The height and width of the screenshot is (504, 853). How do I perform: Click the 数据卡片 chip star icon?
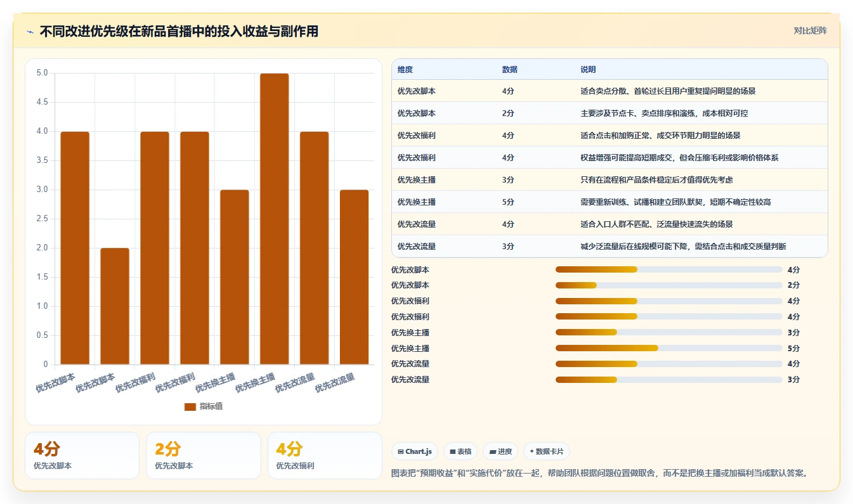[531, 451]
